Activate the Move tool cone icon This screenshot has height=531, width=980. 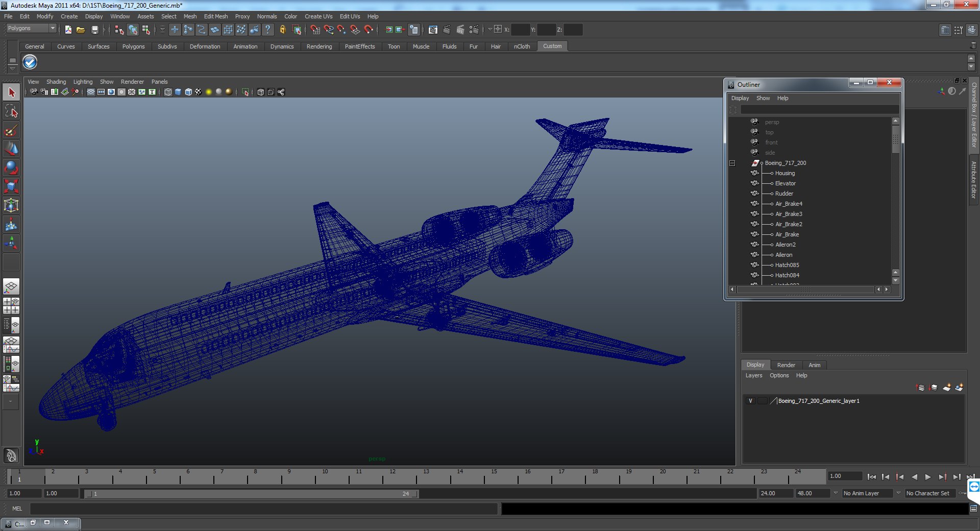[x=11, y=149]
